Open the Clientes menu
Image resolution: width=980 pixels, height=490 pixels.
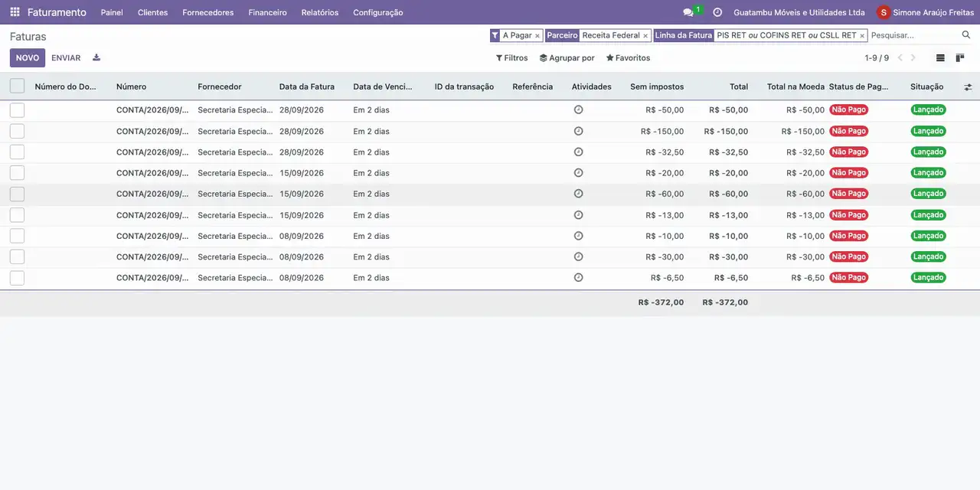tap(152, 12)
